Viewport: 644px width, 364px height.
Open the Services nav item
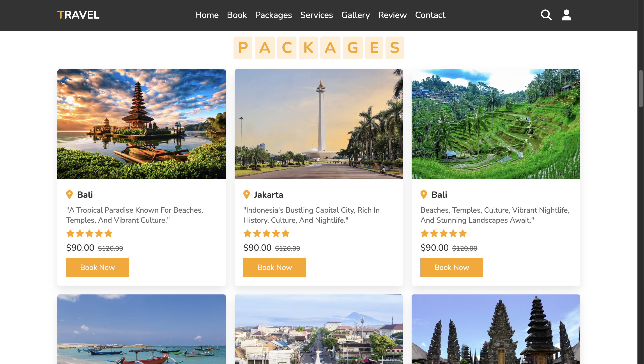[316, 15]
